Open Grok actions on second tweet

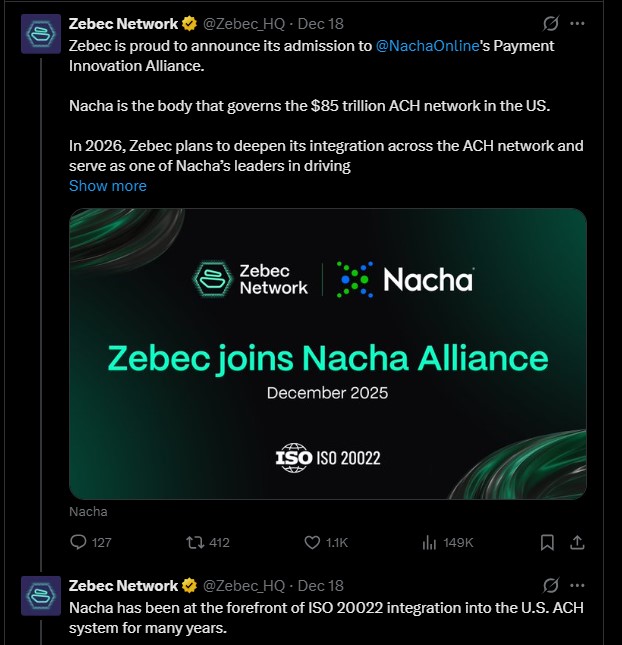point(550,585)
